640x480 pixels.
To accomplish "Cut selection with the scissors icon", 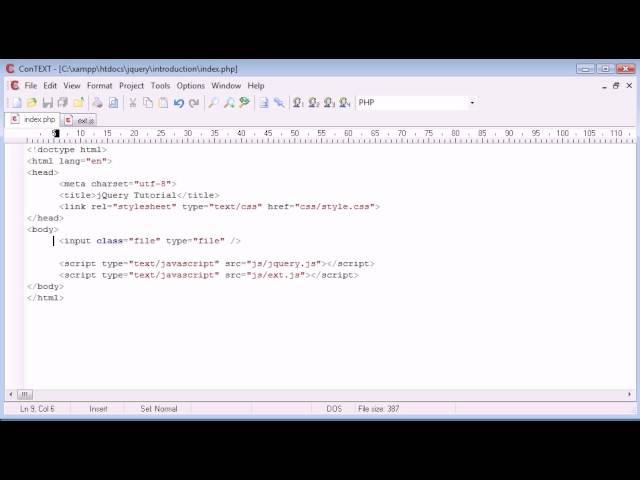I will (x=132, y=102).
